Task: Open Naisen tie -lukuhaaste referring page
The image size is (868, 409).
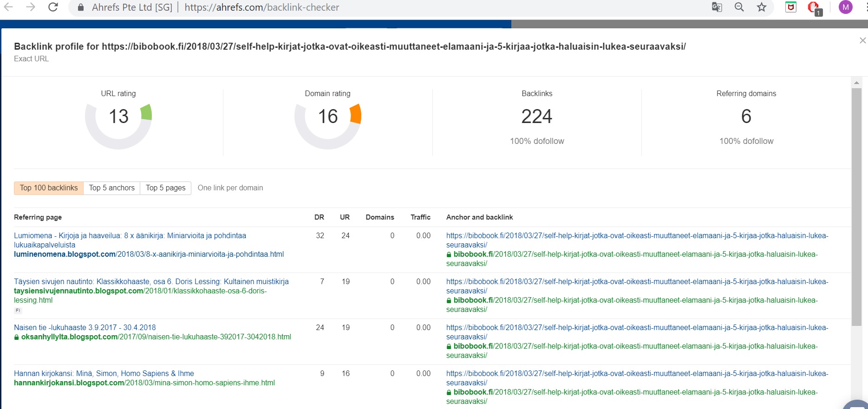Action: (x=85, y=328)
